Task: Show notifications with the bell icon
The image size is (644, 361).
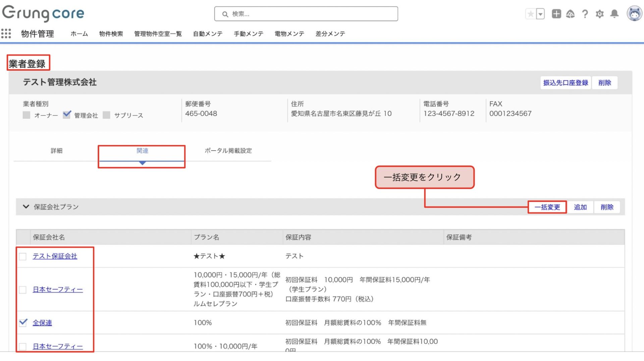Action: [x=614, y=14]
